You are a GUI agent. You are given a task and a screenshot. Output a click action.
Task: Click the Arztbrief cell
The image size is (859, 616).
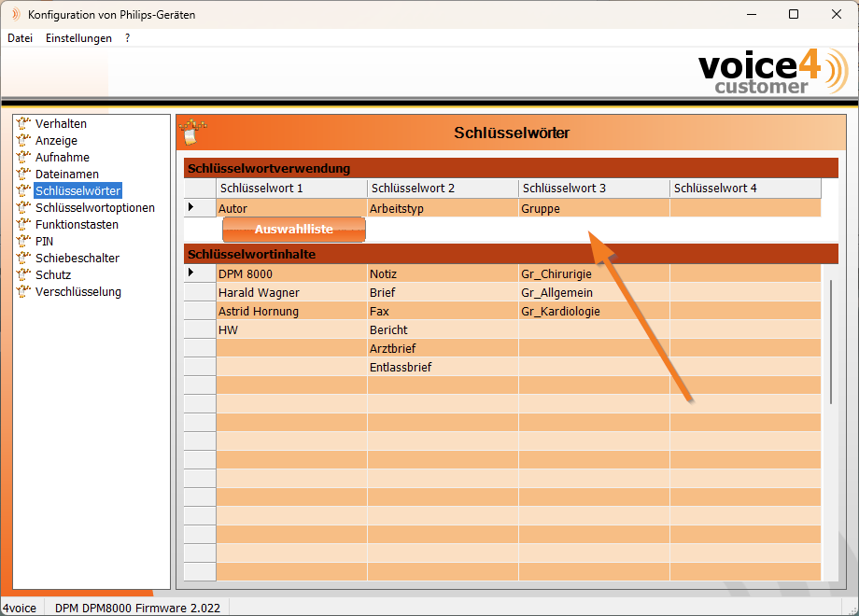[443, 348]
